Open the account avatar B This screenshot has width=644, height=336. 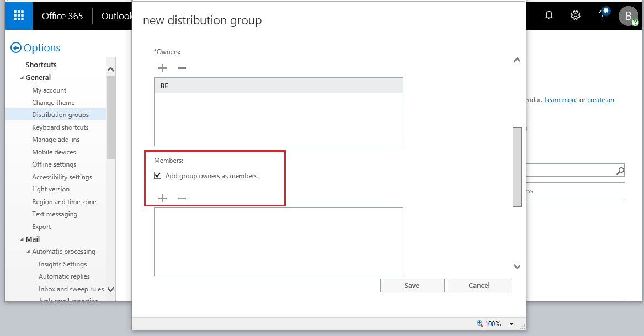click(629, 16)
